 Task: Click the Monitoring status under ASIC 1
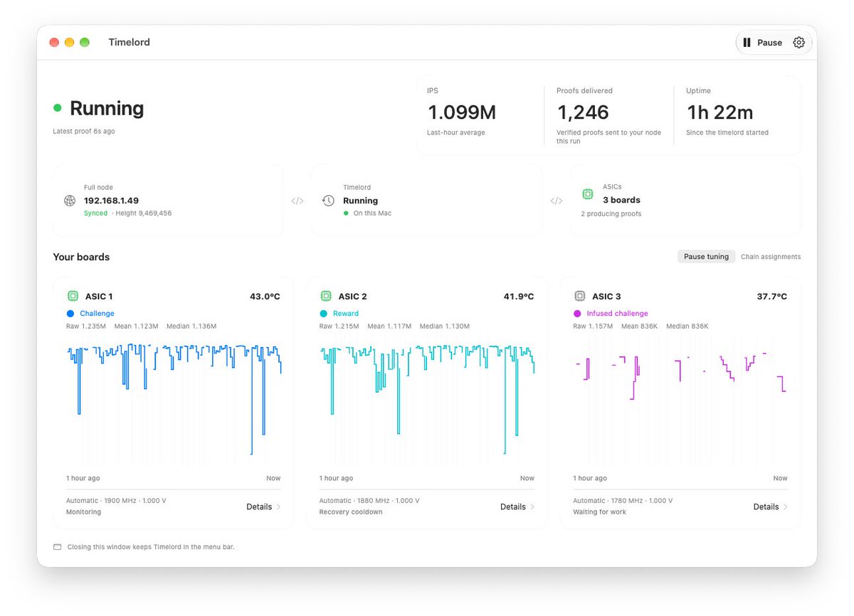tap(83, 512)
